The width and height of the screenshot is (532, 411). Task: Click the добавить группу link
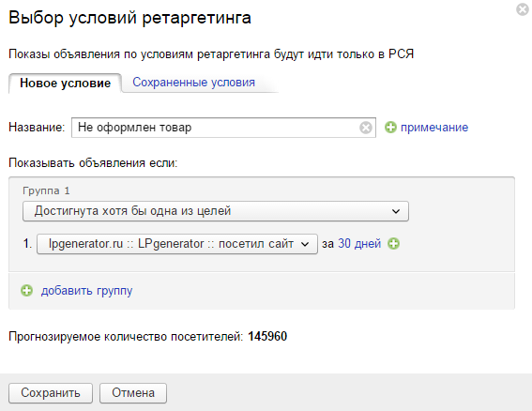(87, 291)
